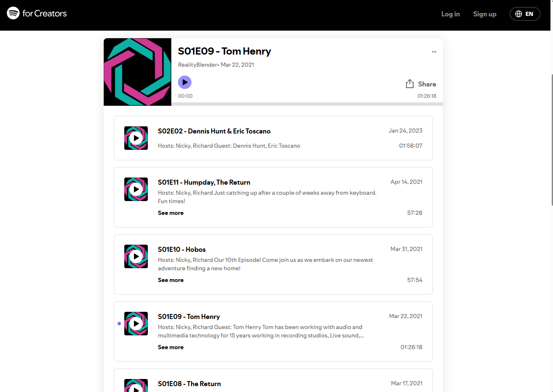Open the S01E08 - The Return title link
This screenshot has height=392, width=553.
189,384
